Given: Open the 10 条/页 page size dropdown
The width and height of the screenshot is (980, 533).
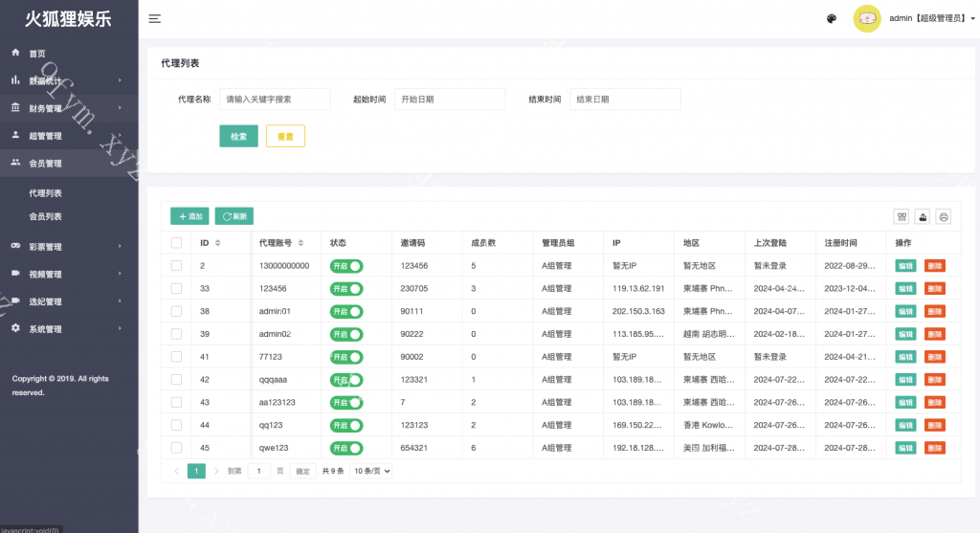Looking at the screenshot, I should tap(371, 471).
